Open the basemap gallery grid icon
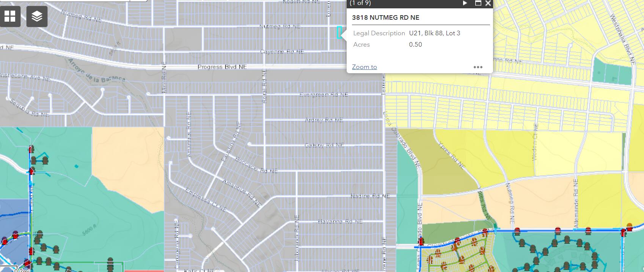644x272 pixels. click(10, 16)
